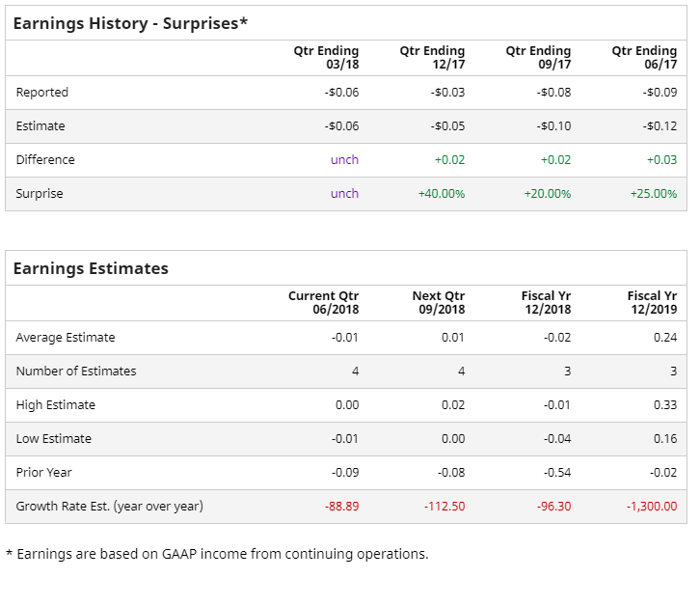The width and height of the screenshot is (700, 606).
Task: Click the Current Qtr 06/2018 column header
Action: coord(323,302)
